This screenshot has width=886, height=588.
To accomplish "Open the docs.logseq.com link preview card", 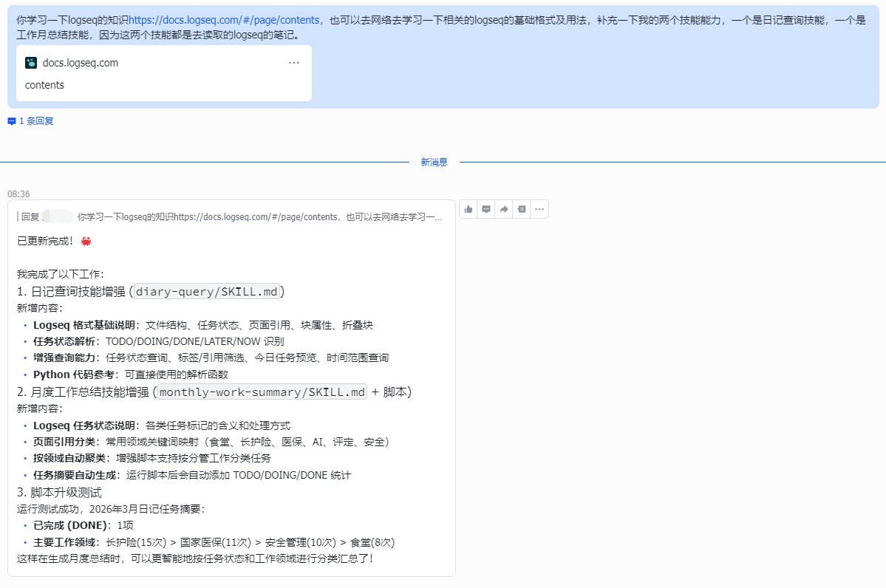I will (164, 73).
